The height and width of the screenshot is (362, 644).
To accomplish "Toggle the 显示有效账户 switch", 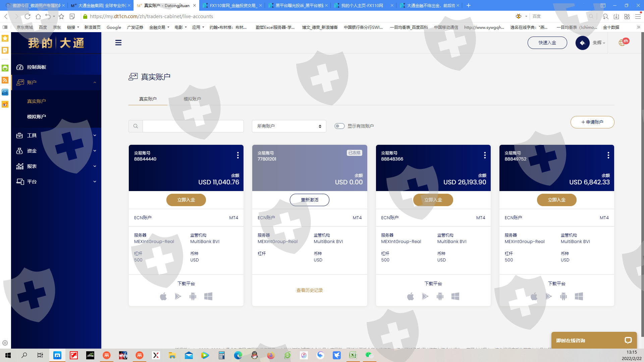I will click(339, 126).
